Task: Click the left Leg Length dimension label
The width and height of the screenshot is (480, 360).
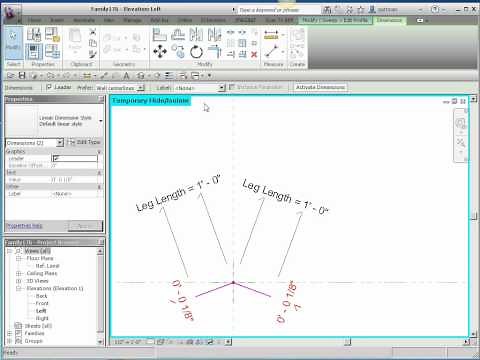Action: [x=178, y=193]
